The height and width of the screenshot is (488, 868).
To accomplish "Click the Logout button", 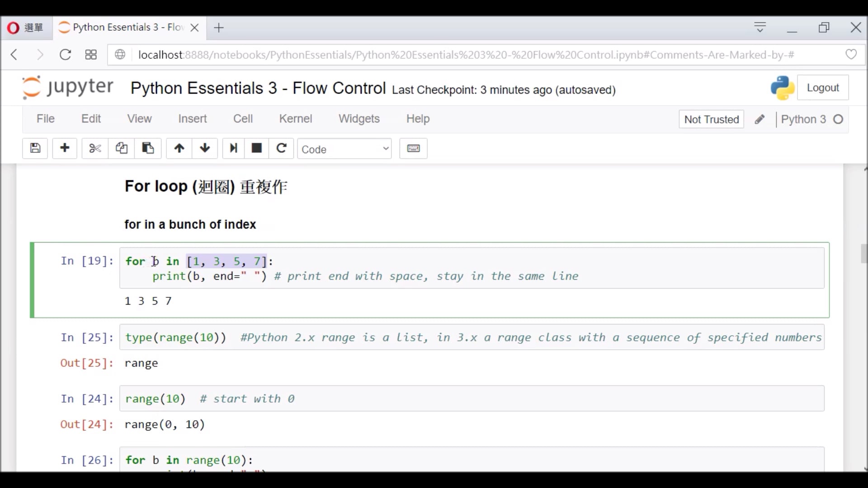I will tap(822, 88).
